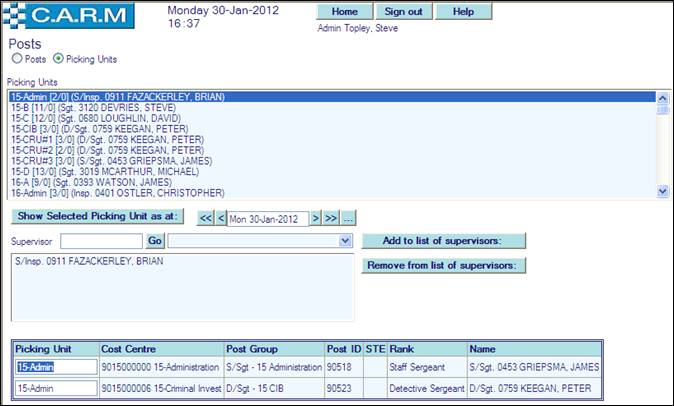
Task: Open the Help menu
Action: click(463, 11)
